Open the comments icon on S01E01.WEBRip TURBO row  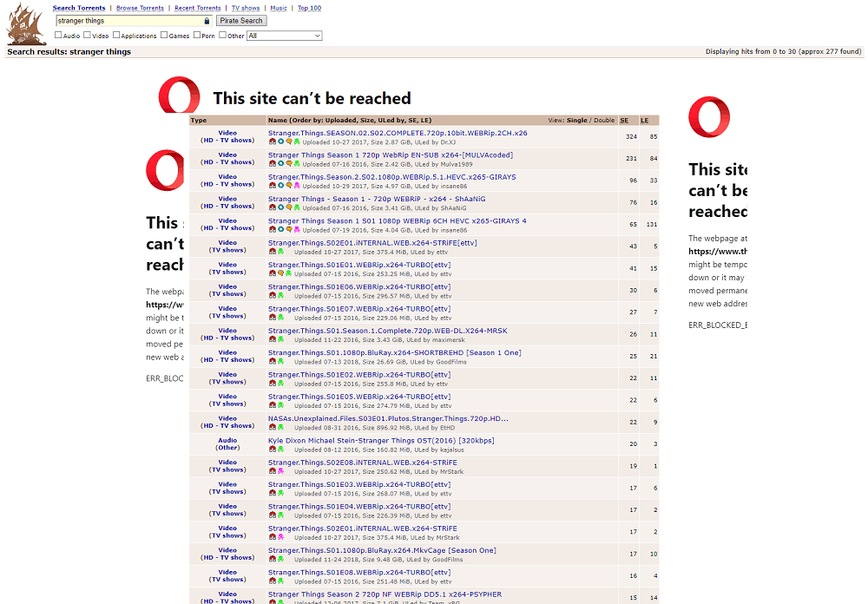pyautogui.click(x=280, y=273)
